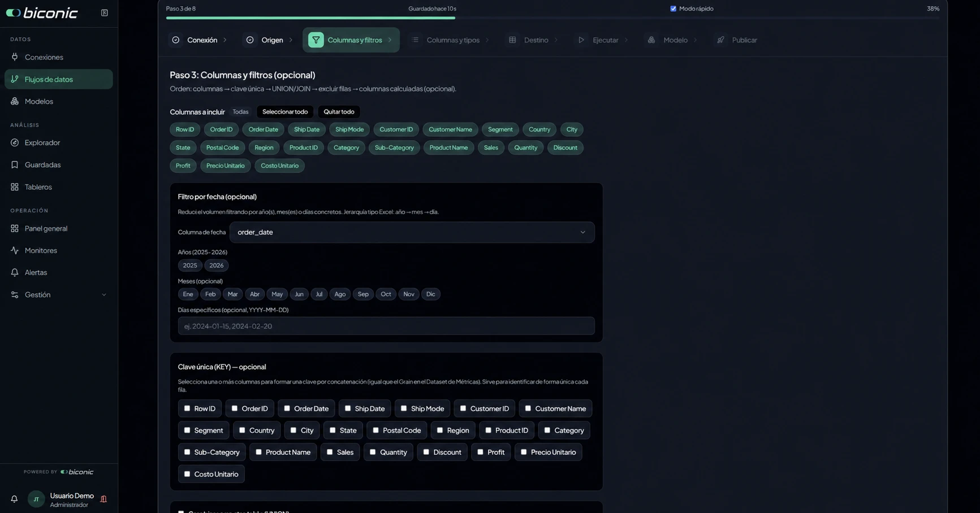This screenshot has width=980, height=513.
Task: Select the Jul month chip
Action: [x=319, y=294]
